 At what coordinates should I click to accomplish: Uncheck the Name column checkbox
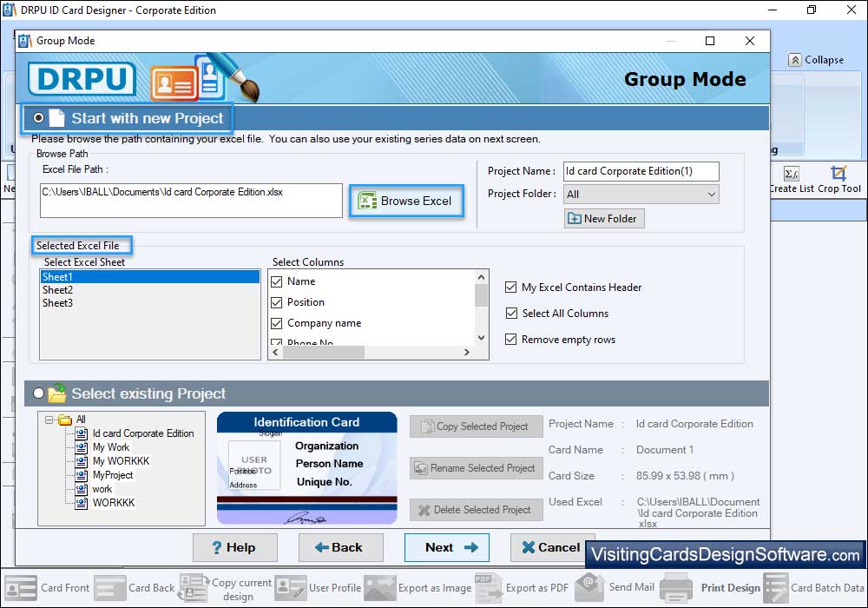277,281
